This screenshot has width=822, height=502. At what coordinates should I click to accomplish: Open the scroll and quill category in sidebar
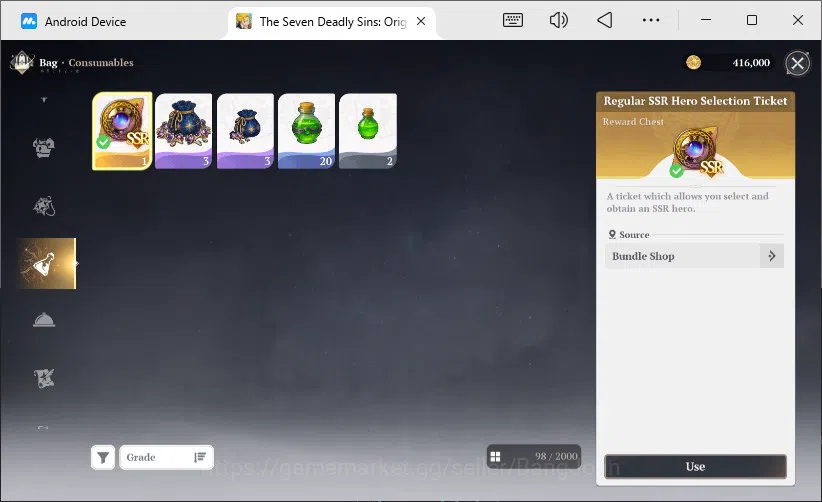click(44, 378)
